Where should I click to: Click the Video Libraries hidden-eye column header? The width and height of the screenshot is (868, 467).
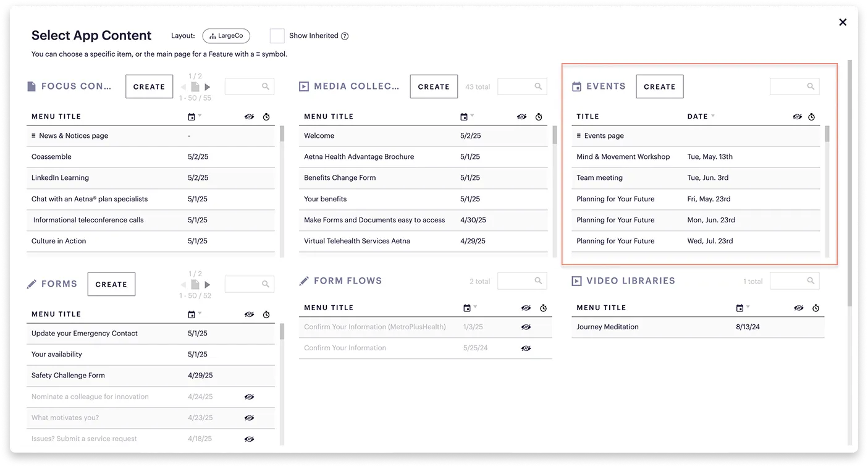[798, 308]
